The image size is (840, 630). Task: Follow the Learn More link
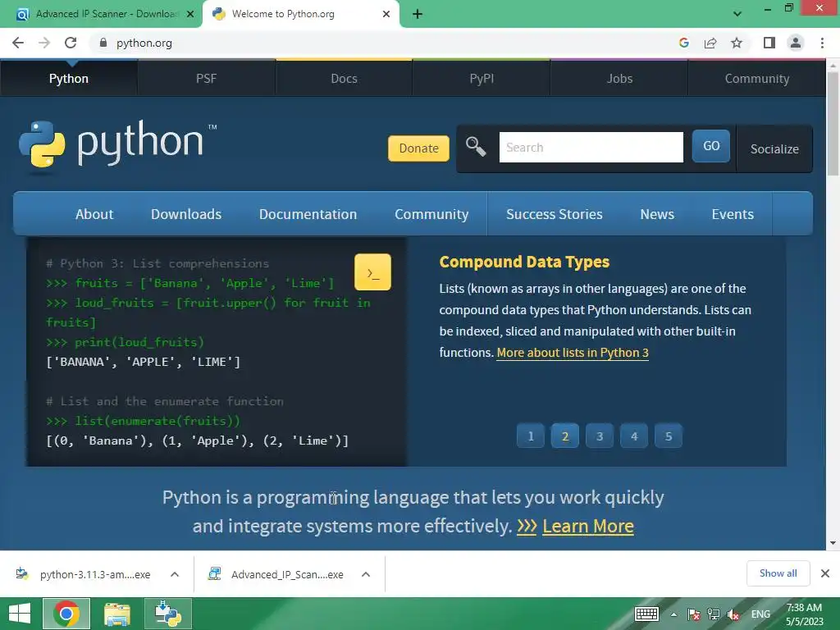point(587,526)
